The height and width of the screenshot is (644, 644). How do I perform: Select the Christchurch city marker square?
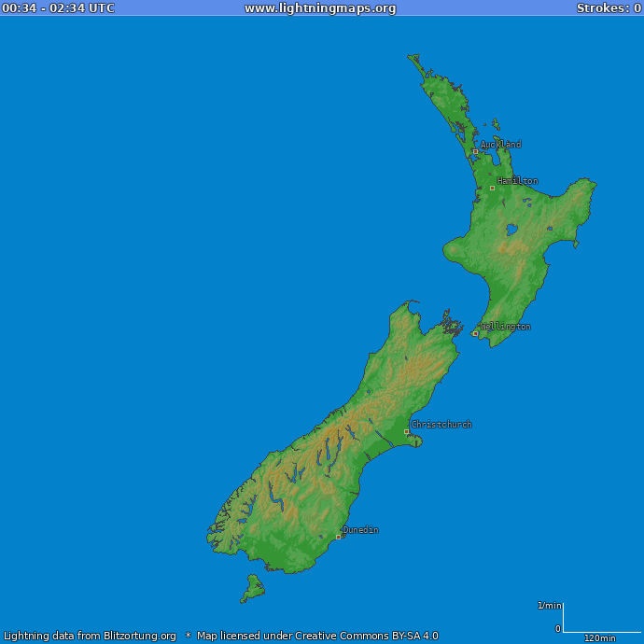click(406, 431)
